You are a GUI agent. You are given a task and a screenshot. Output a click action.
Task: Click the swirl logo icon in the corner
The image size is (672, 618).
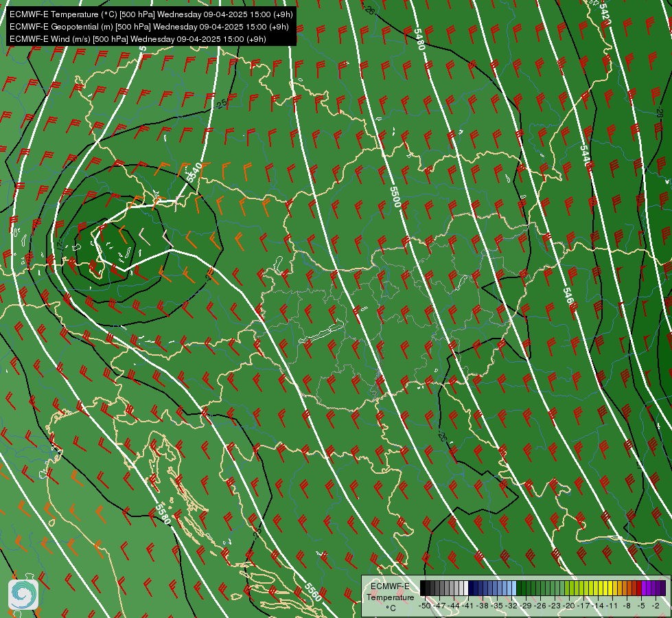23,595
